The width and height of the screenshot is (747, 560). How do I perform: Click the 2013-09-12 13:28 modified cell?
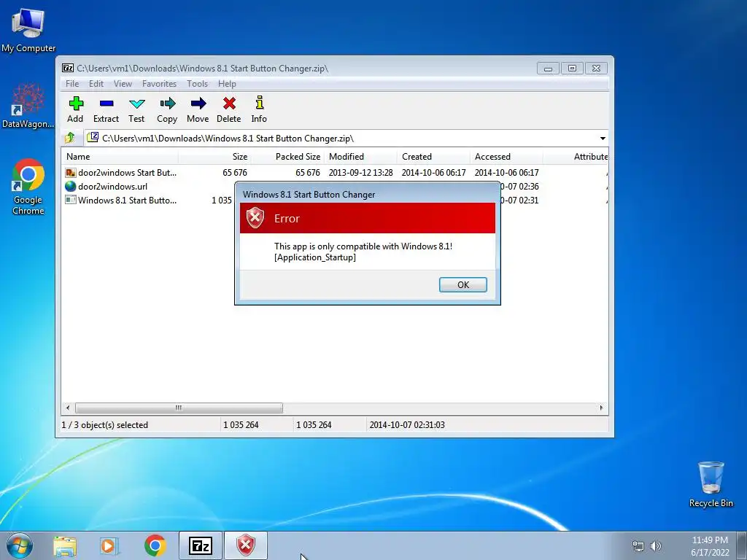point(360,172)
